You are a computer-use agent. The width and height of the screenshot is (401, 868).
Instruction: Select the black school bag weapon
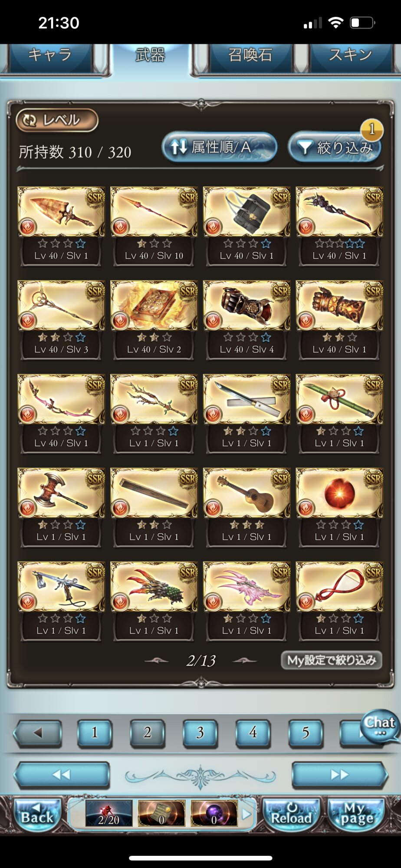click(247, 212)
